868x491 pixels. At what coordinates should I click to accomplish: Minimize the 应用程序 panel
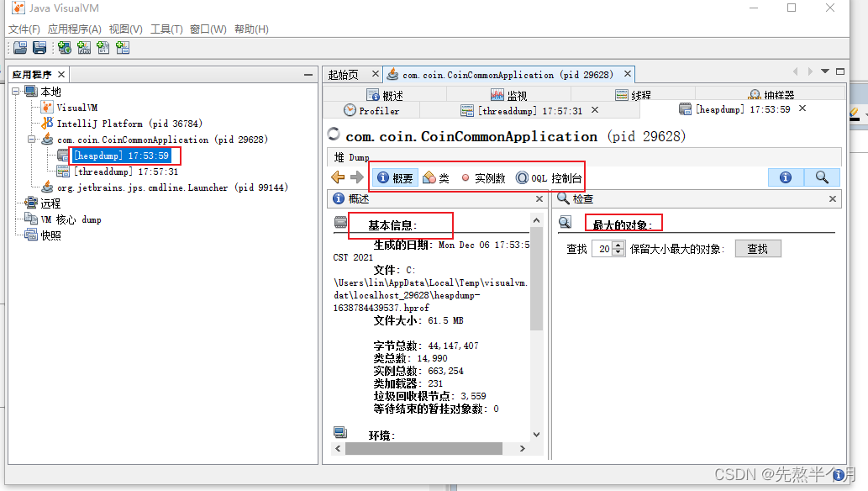click(308, 74)
